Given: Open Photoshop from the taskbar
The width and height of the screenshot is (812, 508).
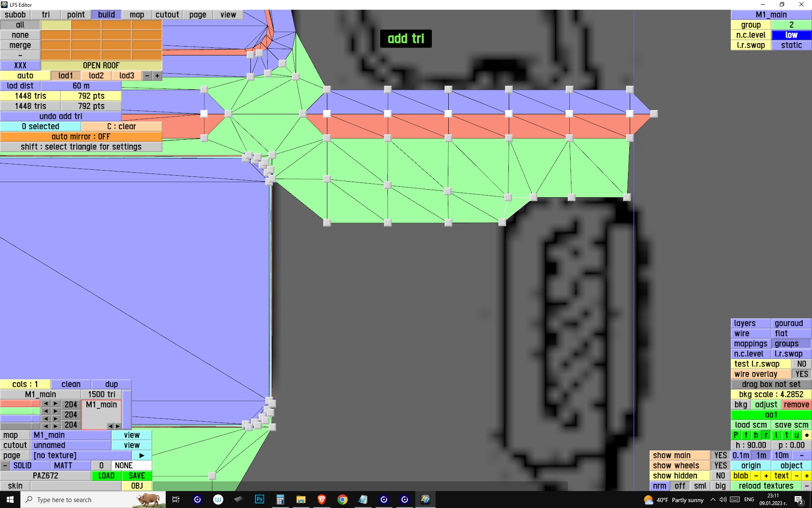Looking at the screenshot, I should pyautogui.click(x=259, y=500).
